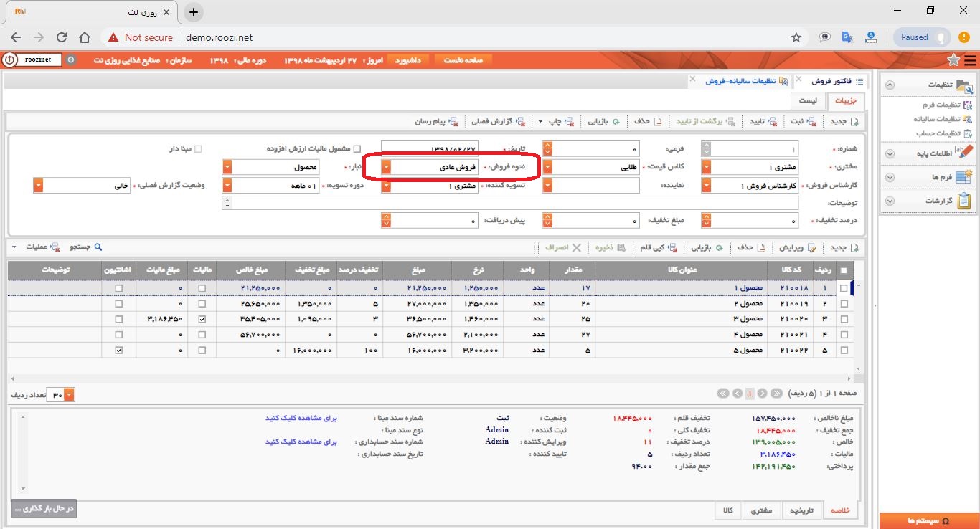Click the چاپ (Print) toolbar button
The image size is (980, 529).
(561, 121)
